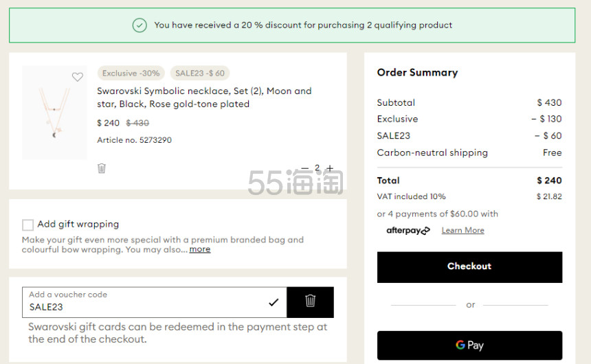Image resolution: width=591 pixels, height=364 pixels.
Task: Click the SALE23 -$ 60 badge
Action: coord(200,73)
